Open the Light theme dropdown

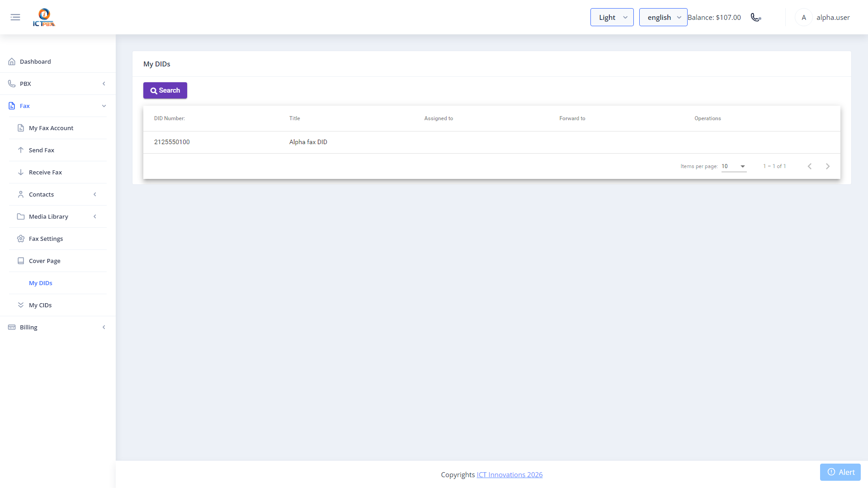click(x=612, y=17)
